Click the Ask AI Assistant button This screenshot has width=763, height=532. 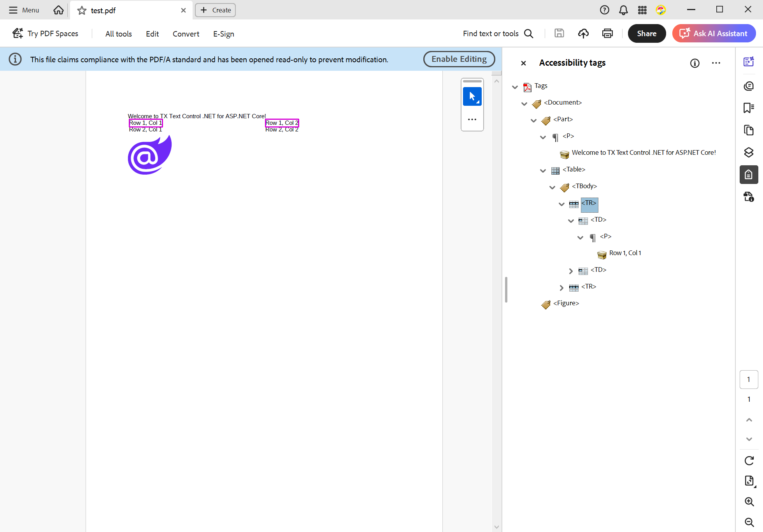pyautogui.click(x=714, y=33)
